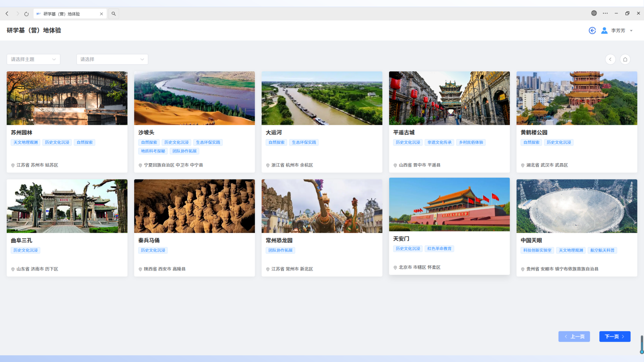Click the 红色革命教育 tag on 天安门
This screenshot has height=362, width=644.
pos(439,249)
